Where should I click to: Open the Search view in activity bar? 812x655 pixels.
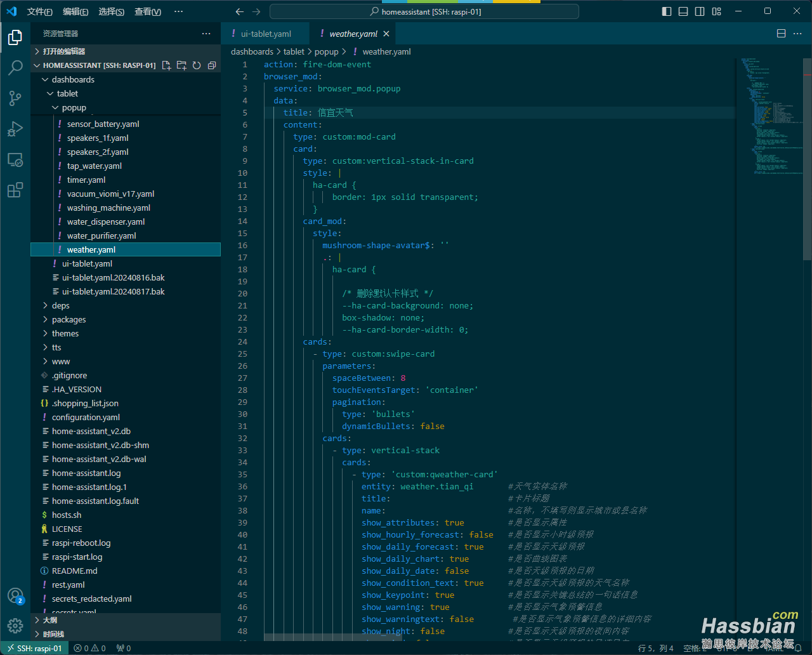pos(15,68)
